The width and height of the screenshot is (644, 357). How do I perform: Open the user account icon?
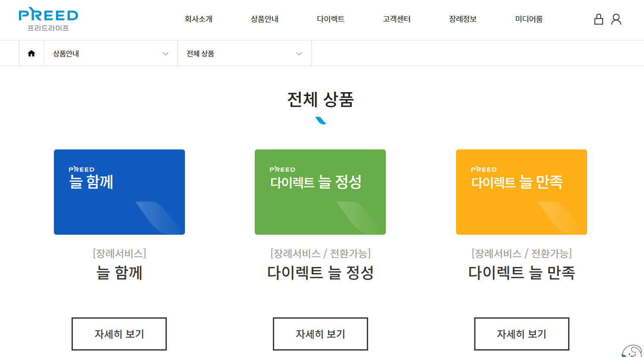tap(616, 19)
